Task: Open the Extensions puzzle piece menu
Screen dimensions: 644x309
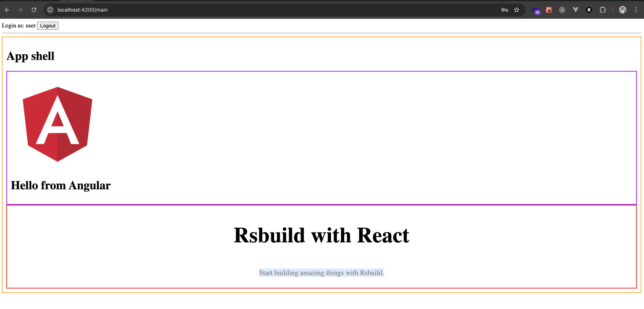Action: click(603, 10)
